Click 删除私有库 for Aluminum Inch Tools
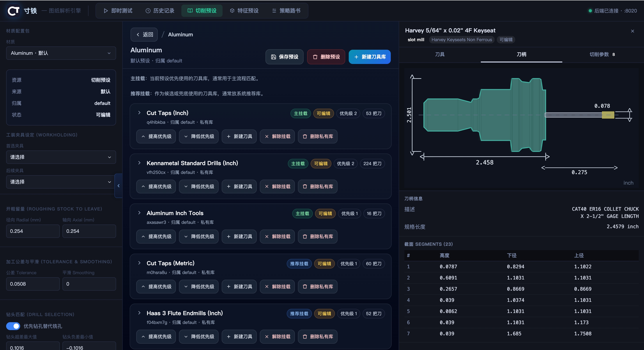Screen dimensions: 644x350 [x=317, y=237]
